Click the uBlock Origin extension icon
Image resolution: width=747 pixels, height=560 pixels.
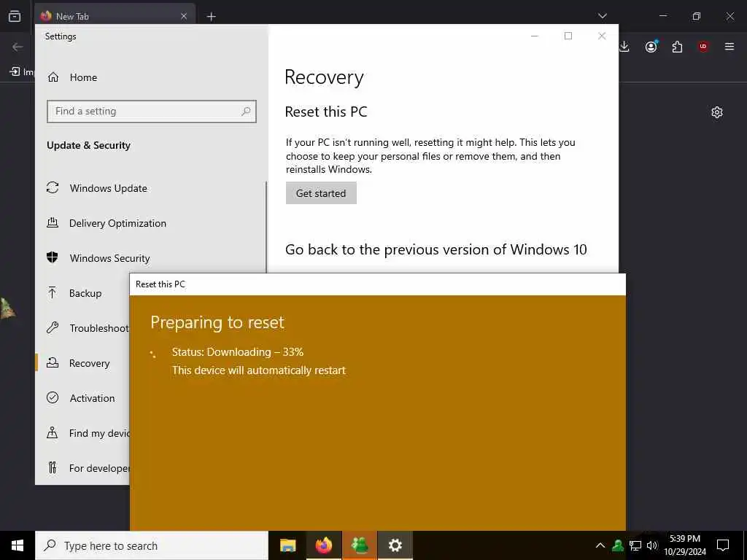[703, 47]
